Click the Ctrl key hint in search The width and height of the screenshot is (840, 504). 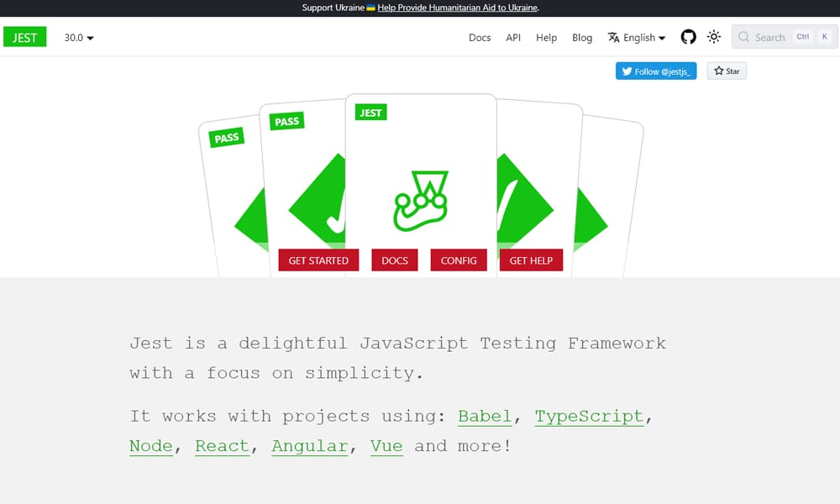(x=802, y=36)
